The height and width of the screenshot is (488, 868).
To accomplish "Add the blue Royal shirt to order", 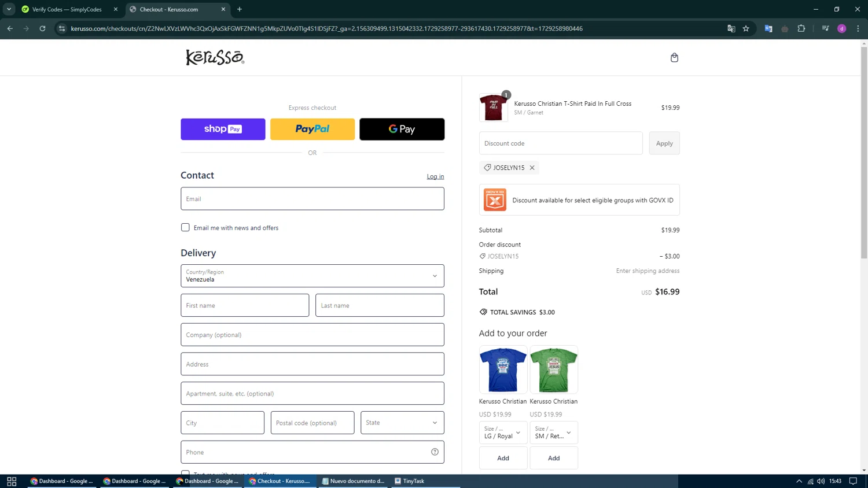I will [x=503, y=458].
